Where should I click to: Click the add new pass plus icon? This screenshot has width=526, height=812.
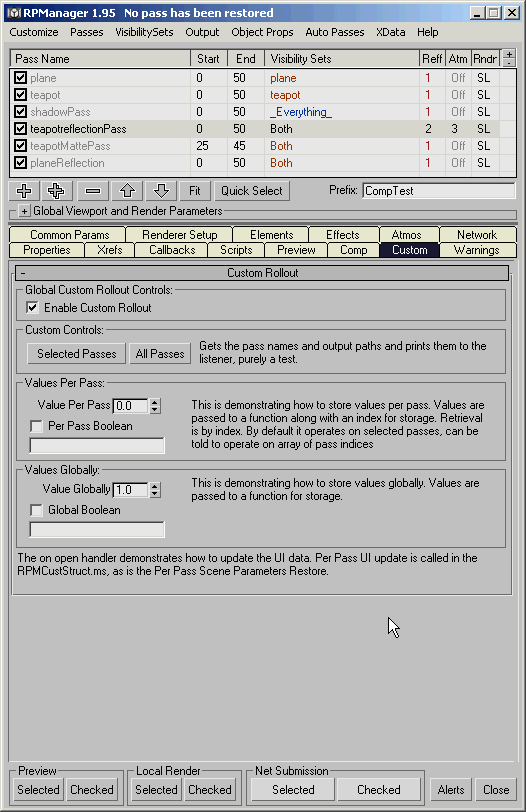[24, 191]
